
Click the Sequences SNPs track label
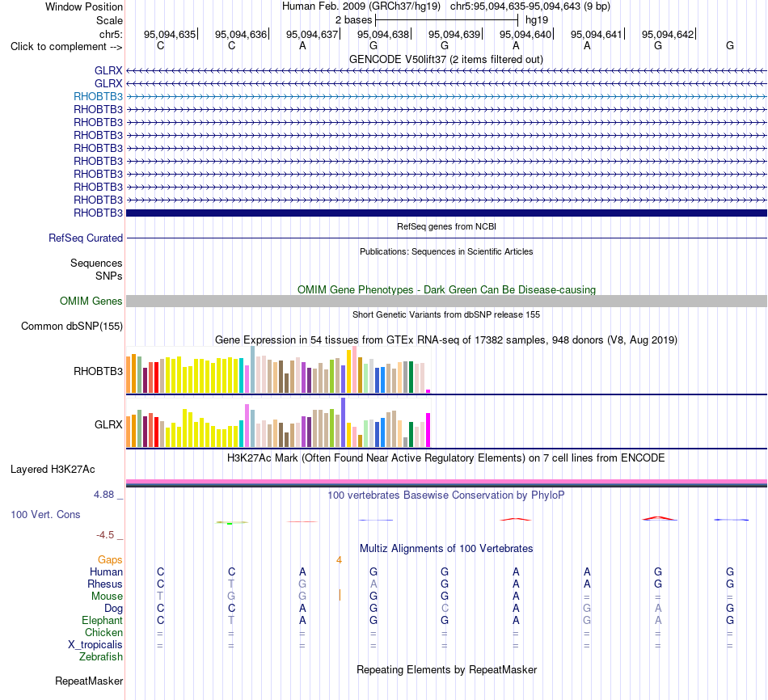(x=96, y=269)
